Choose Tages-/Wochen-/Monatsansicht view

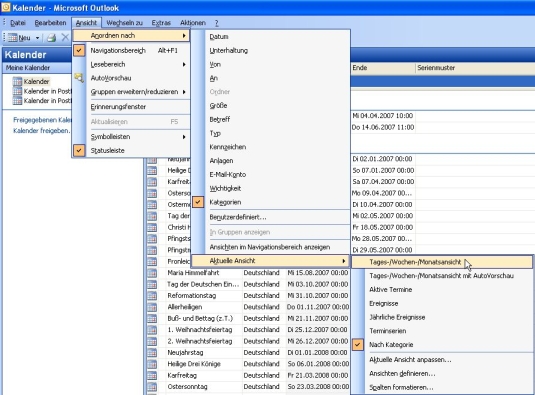442,262
